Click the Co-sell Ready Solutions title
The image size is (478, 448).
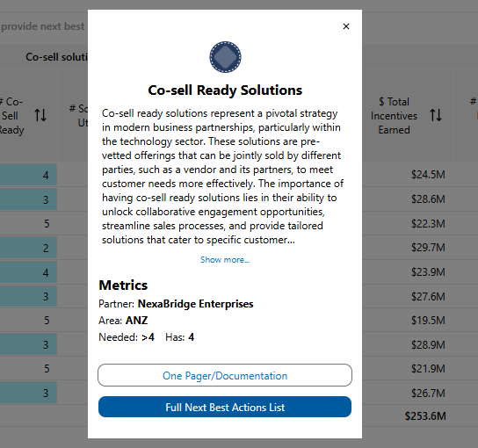(x=225, y=90)
